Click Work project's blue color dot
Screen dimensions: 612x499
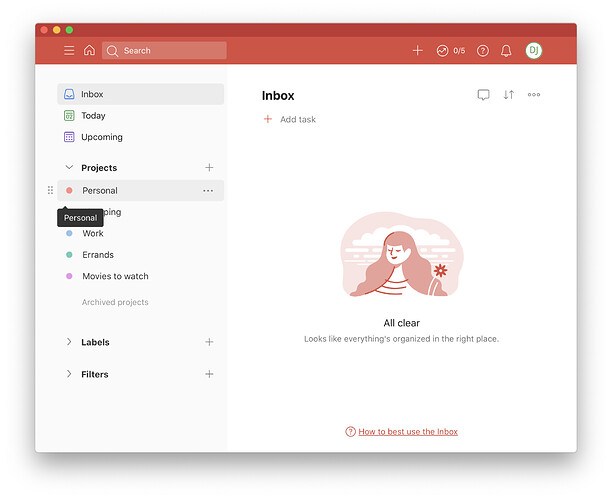coord(69,233)
